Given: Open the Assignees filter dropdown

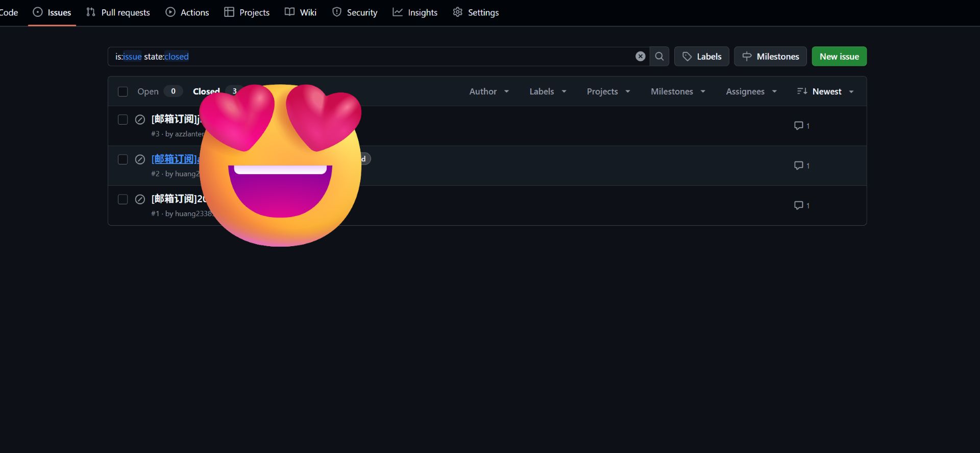Looking at the screenshot, I should tap(751, 91).
